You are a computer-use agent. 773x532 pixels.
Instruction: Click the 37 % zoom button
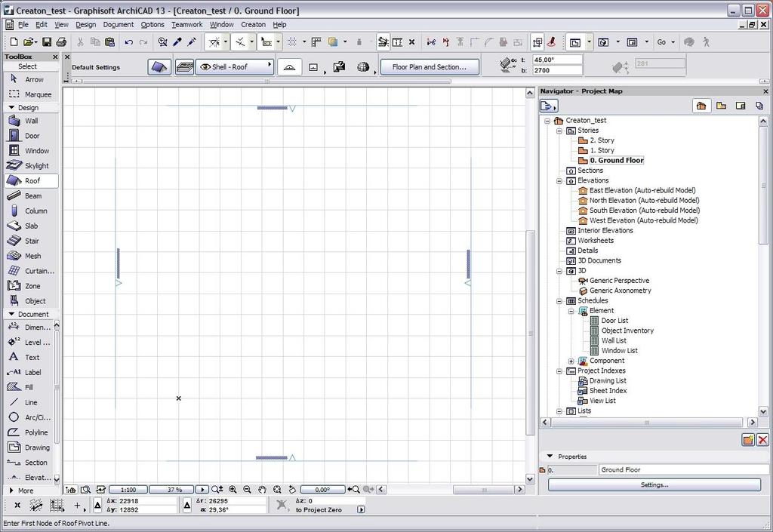(172, 490)
